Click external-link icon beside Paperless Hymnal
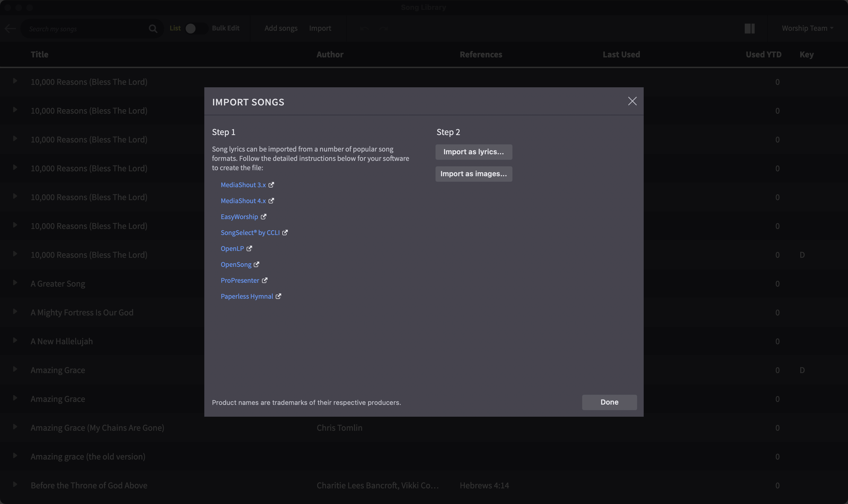 [x=278, y=296]
